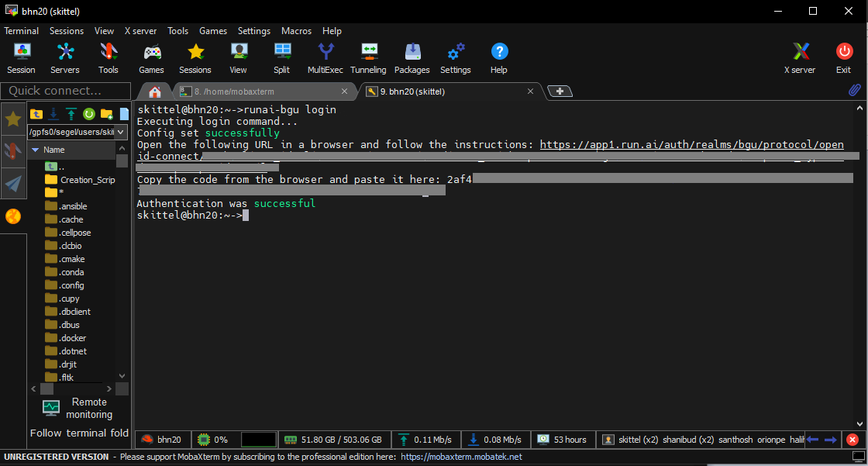Open the Games menu

point(213,31)
